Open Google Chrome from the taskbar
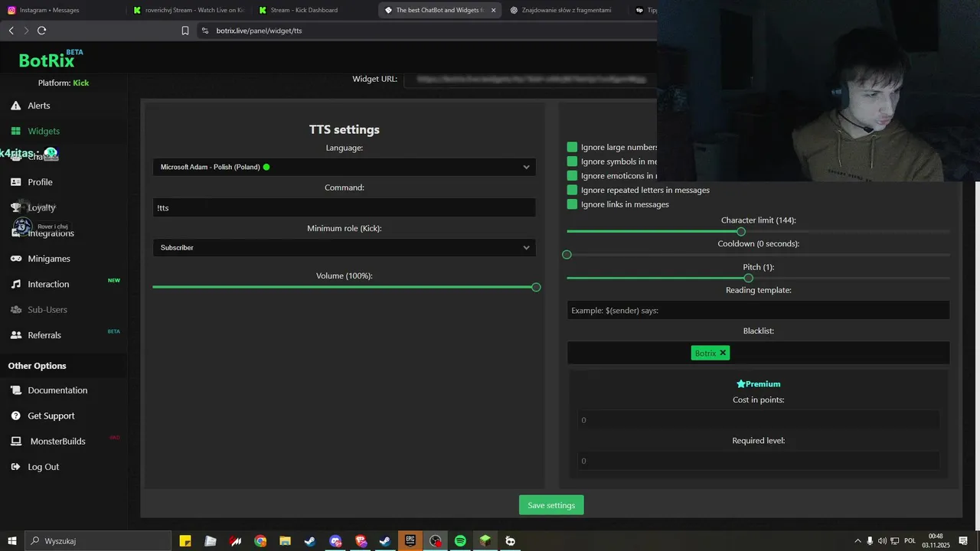 260,541
